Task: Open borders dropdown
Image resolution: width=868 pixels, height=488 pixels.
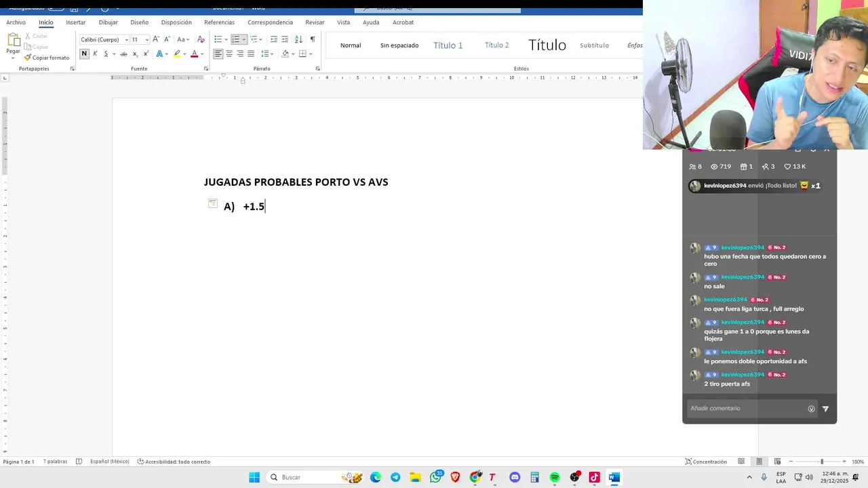Action: click(310, 54)
